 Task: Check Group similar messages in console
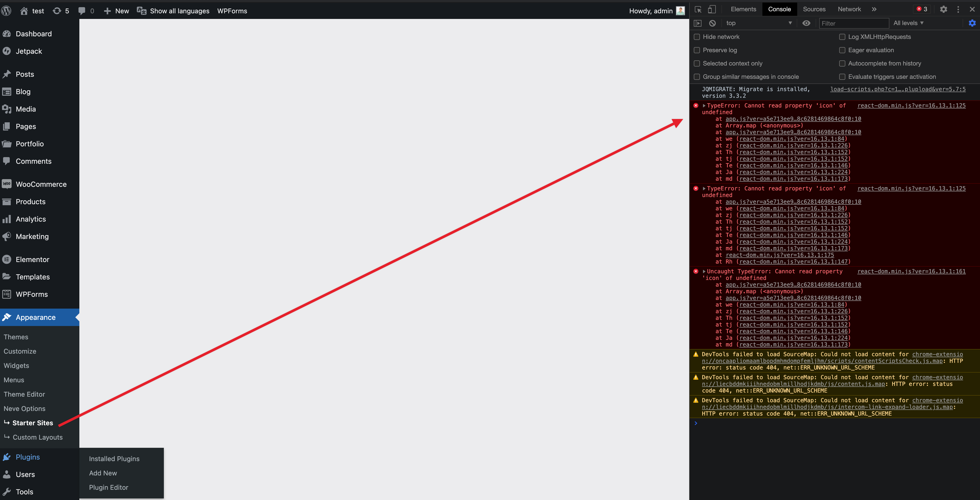click(x=697, y=77)
